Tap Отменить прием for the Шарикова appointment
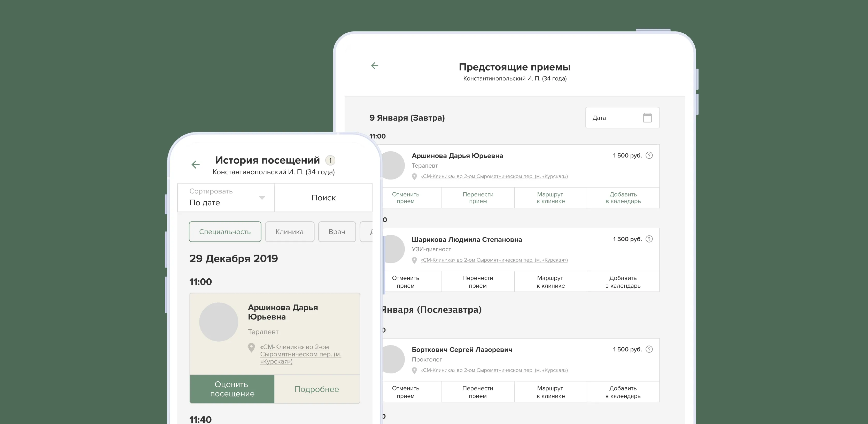The height and width of the screenshot is (424, 868). coord(412,281)
